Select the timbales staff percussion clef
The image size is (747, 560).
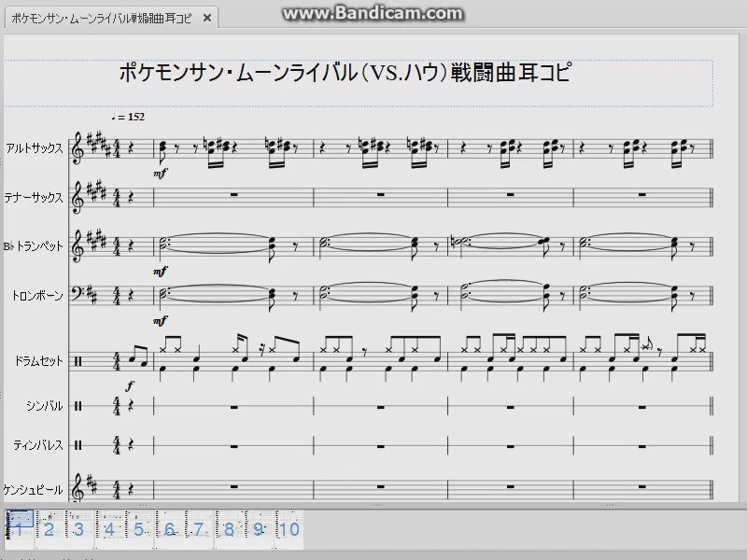pyautogui.click(x=78, y=445)
